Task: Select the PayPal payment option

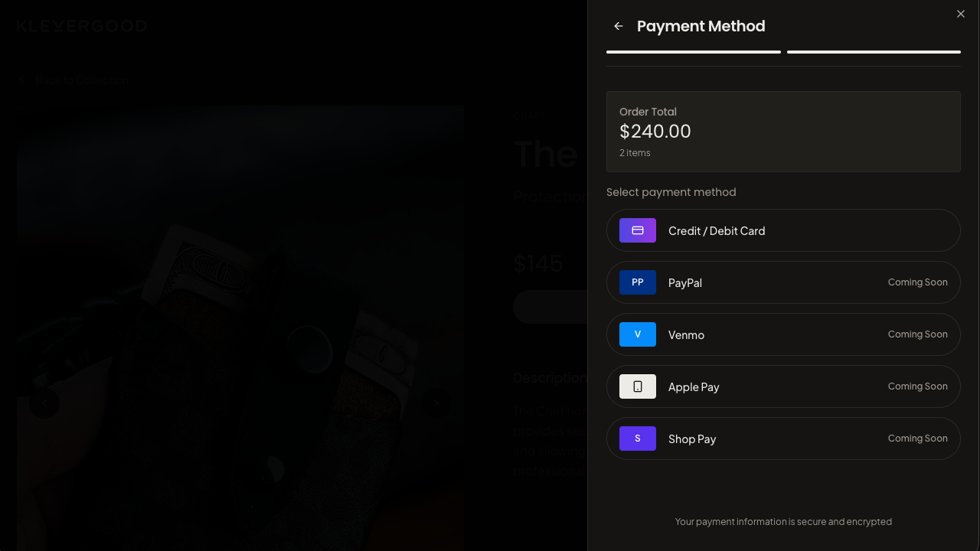Action: (x=783, y=282)
